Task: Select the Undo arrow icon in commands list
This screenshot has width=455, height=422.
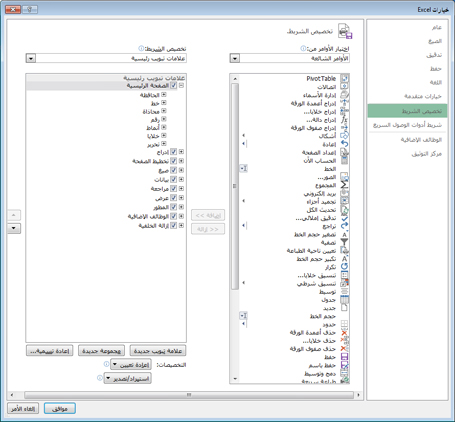Action: [x=344, y=144]
